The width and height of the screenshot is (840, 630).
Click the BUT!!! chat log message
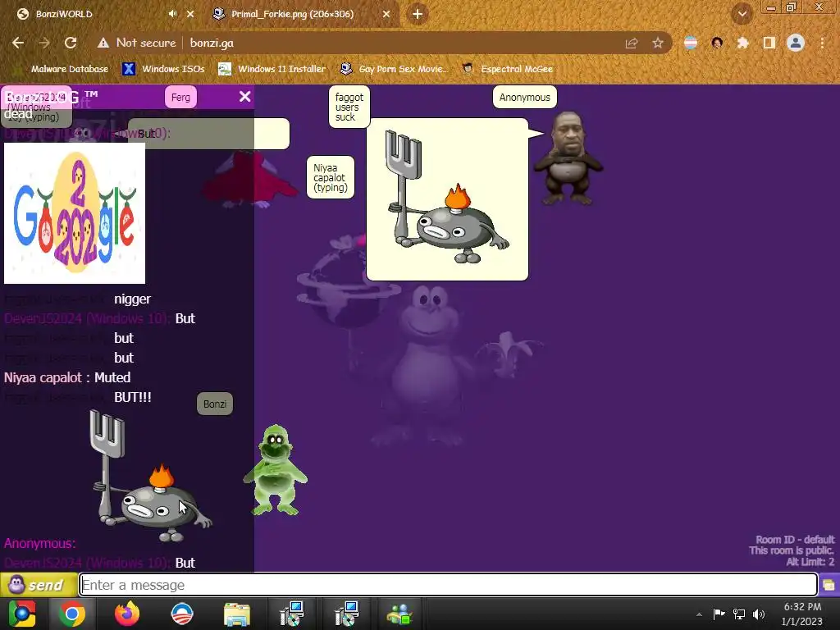point(132,398)
